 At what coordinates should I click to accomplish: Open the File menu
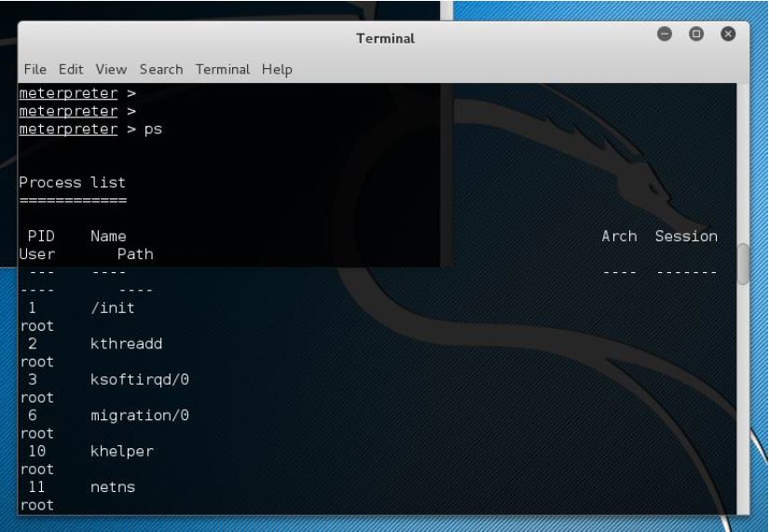click(34, 69)
